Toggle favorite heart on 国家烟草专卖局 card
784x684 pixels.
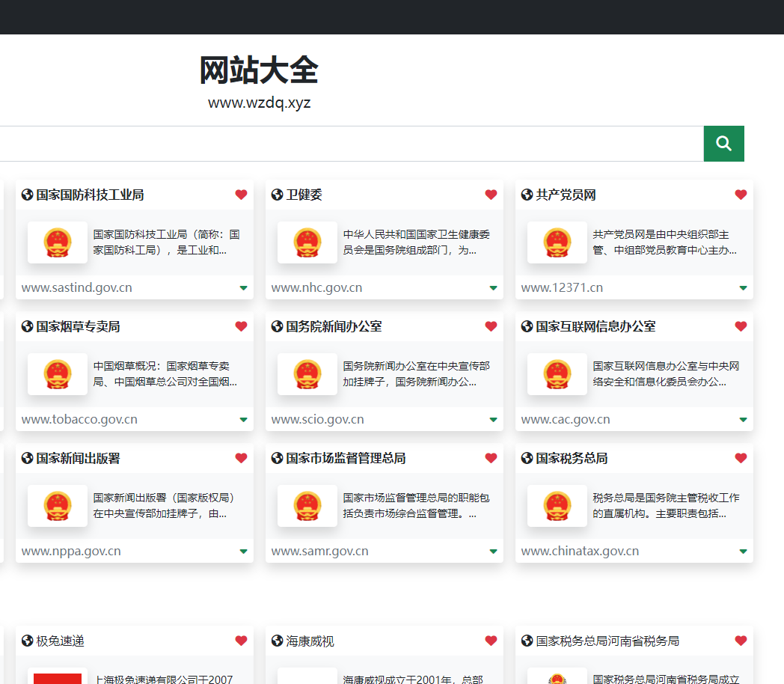(241, 326)
